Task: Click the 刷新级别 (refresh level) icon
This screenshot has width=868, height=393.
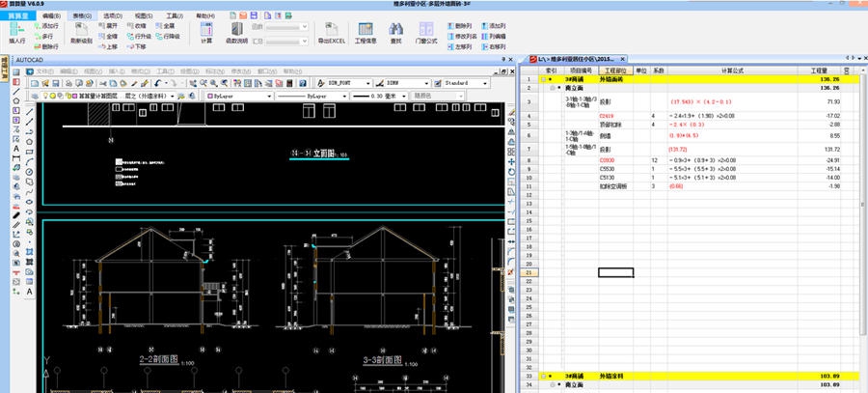Action: [x=80, y=31]
